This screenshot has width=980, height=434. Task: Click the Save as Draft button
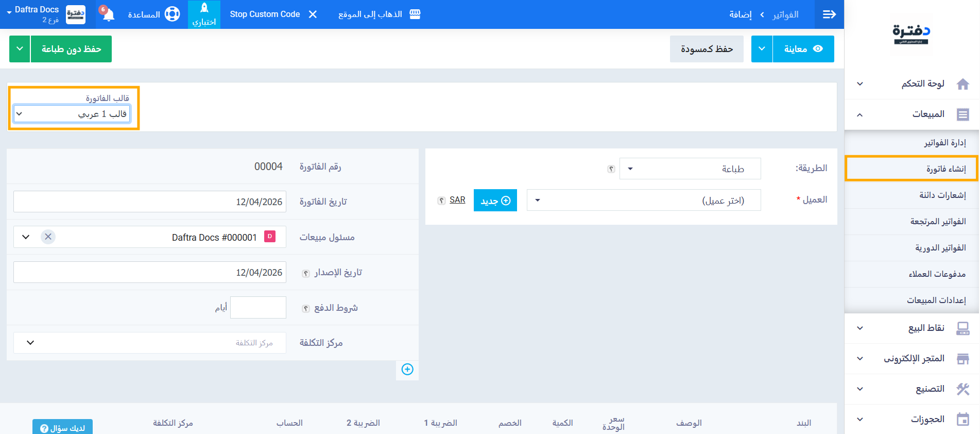click(x=706, y=49)
